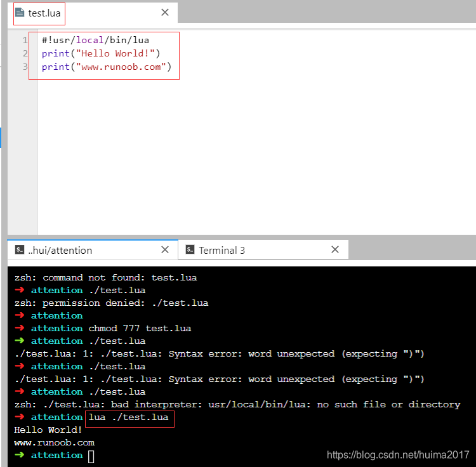Click the 'chmod 777 test.lua' command line
Screen dimensions: 476x467
pyautogui.click(x=140, y=328)
